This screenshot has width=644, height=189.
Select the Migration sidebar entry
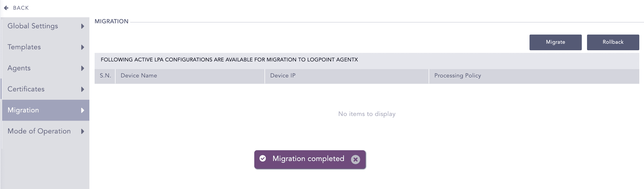coord(23,110)
